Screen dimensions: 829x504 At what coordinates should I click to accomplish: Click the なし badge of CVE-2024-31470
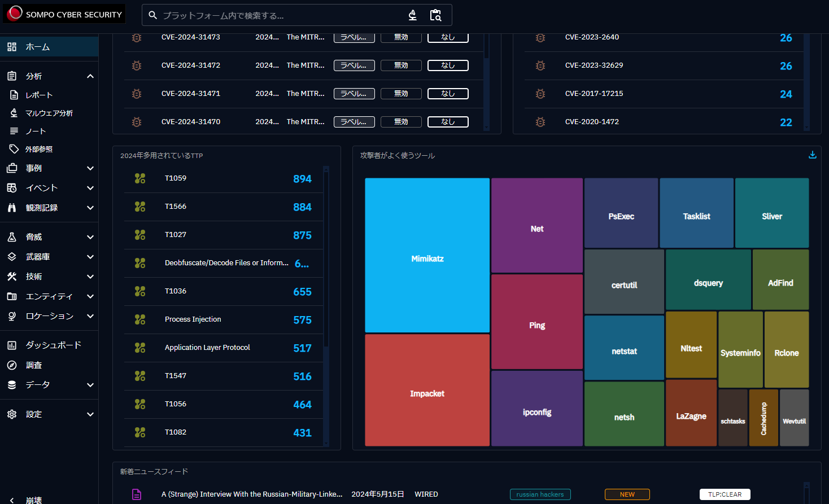(x=448, y=122)
